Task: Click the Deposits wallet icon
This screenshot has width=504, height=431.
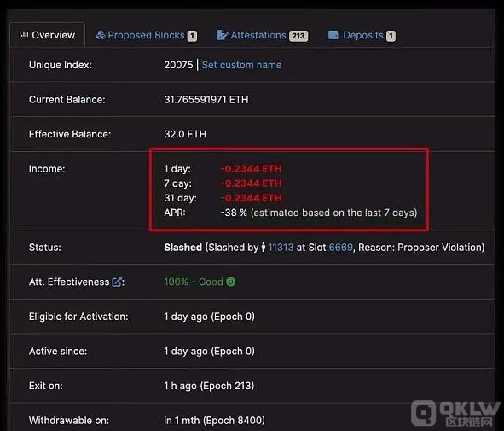Action: [333, 35]
